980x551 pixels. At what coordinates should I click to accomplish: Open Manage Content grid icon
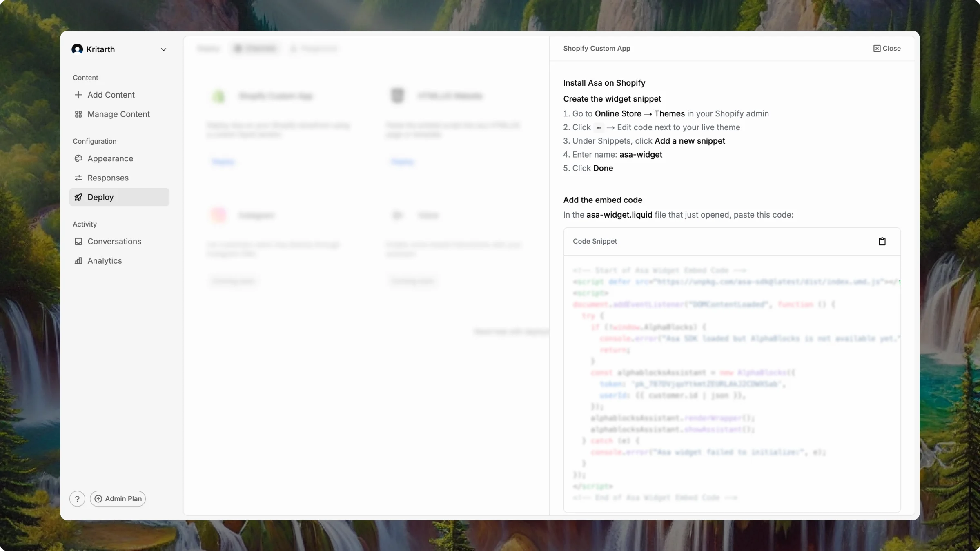78,114
